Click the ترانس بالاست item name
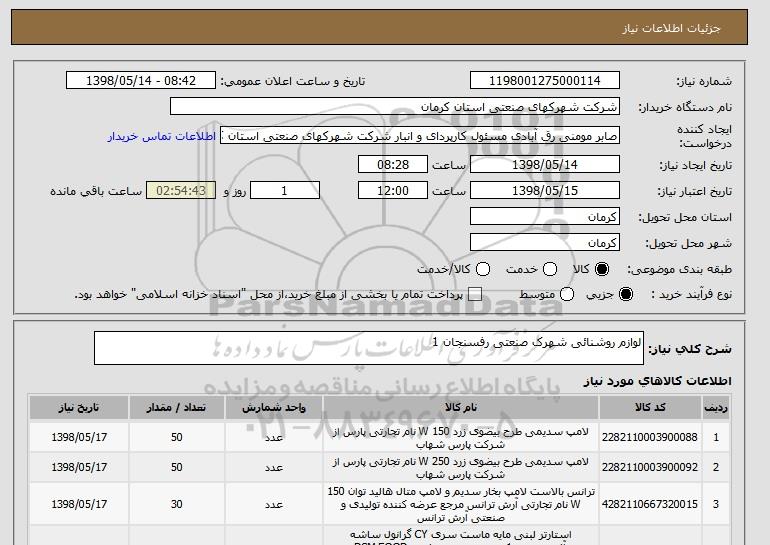 click(461, 504)
